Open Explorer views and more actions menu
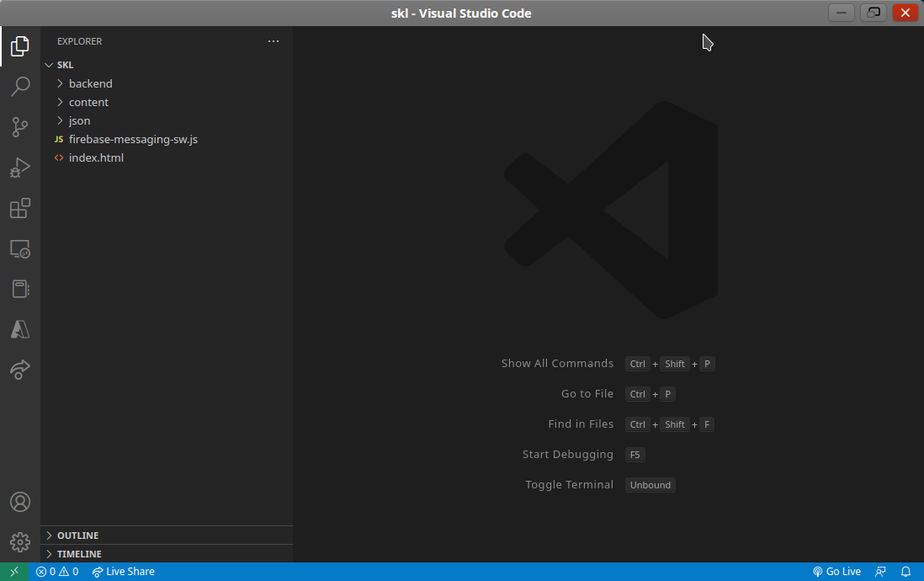The image size is (924, 581). point(273,41)
